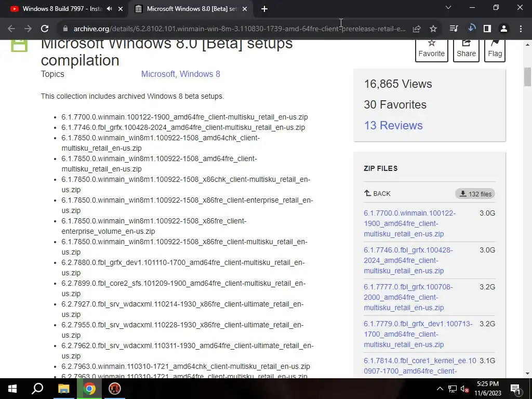The image size is (532, 399).
Task: Click the 'ZIP FILES' heading
Action: click(x=380, y=169)
